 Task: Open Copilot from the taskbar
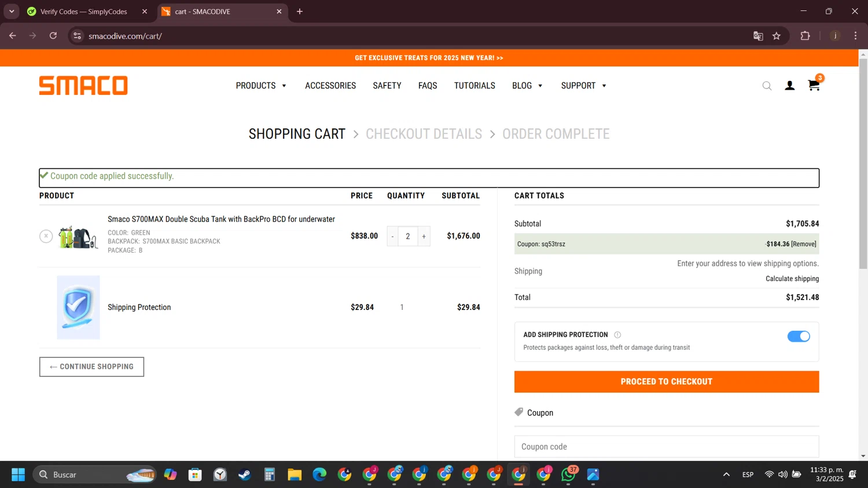pos(170,475)
